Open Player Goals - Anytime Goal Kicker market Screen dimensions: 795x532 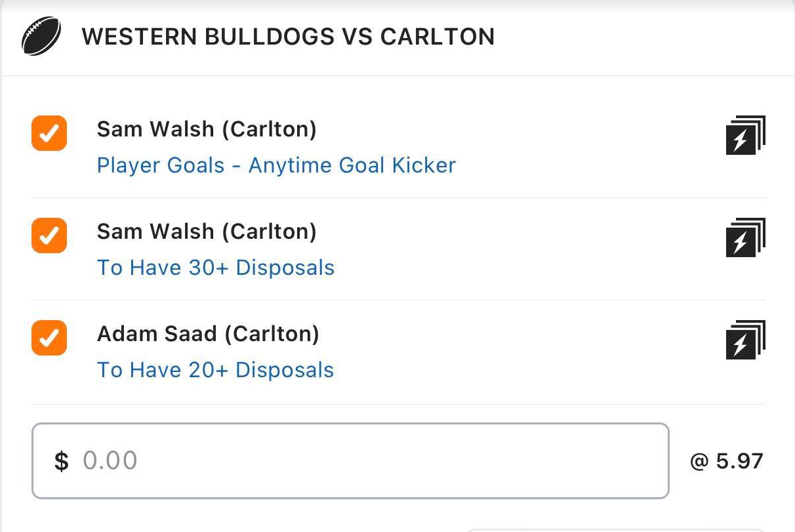276,165
